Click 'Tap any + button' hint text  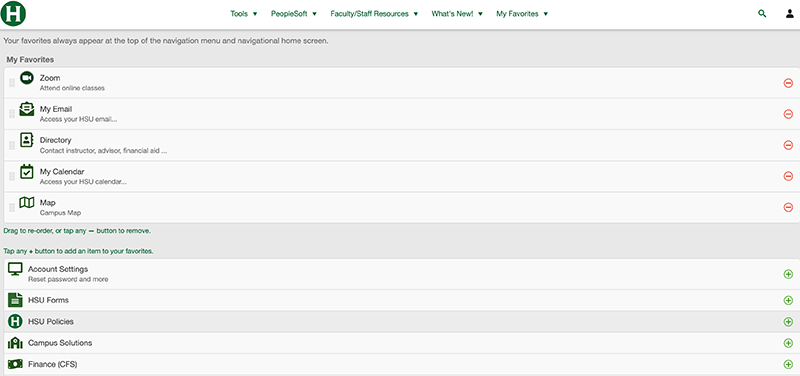(79, 251)
